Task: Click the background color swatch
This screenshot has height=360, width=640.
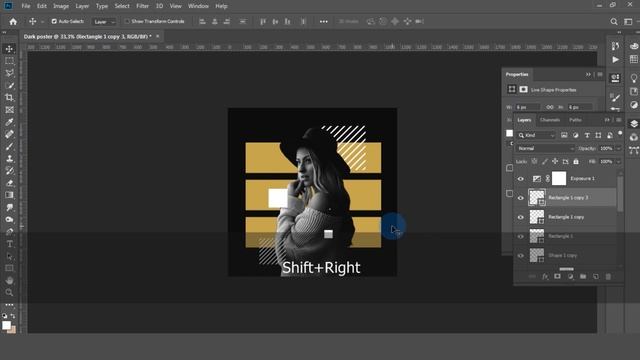Action: (x=12, y=330)
